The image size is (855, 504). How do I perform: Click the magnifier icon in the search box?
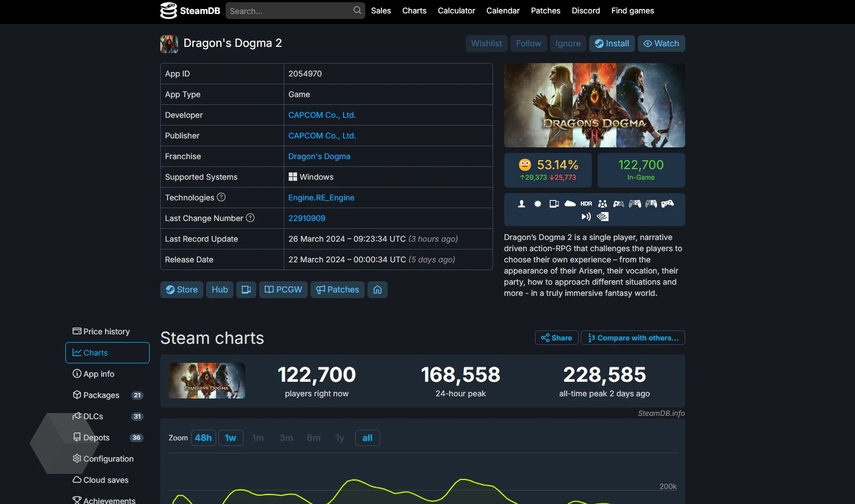pos(357,11)
